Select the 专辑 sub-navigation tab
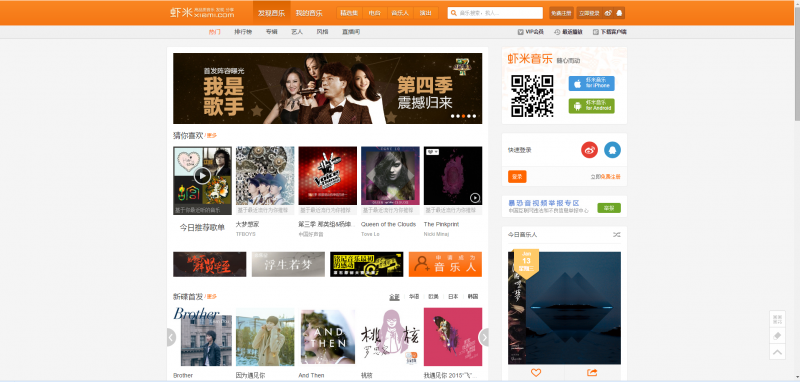The width and height of the screenshot is (800, 382). (271, 32)
